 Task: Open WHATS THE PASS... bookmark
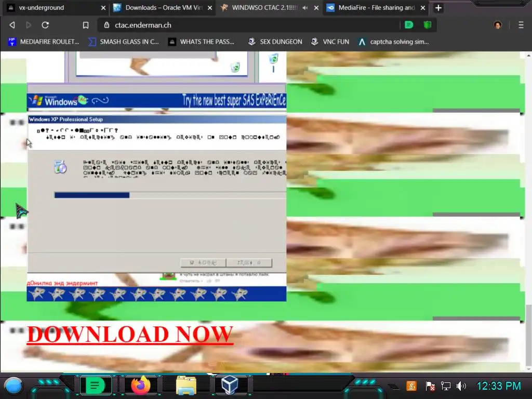tap(202, 42)
